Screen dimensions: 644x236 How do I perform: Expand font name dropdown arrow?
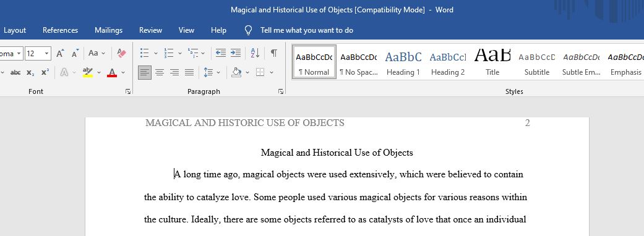pyautogui.click(x=19, y=53)
